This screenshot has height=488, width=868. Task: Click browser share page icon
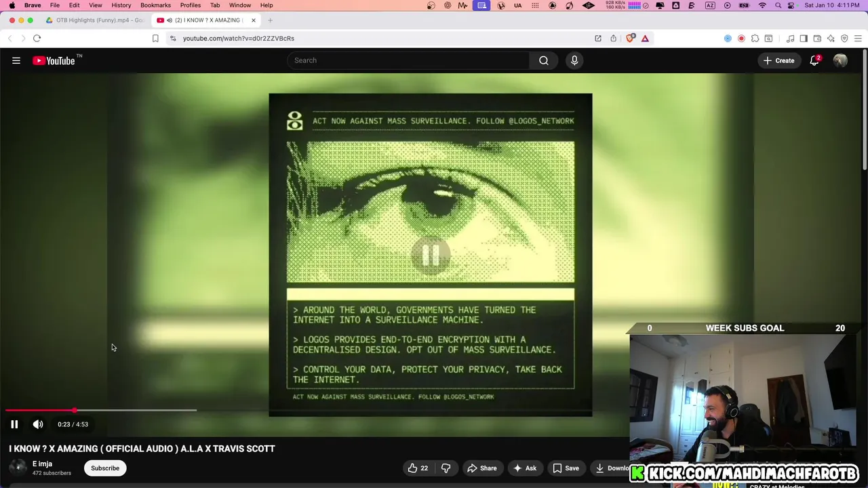[613, 39]
